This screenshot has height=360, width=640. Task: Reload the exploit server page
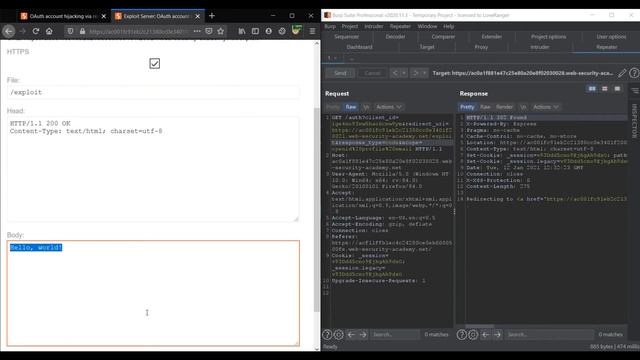[36, 31]
